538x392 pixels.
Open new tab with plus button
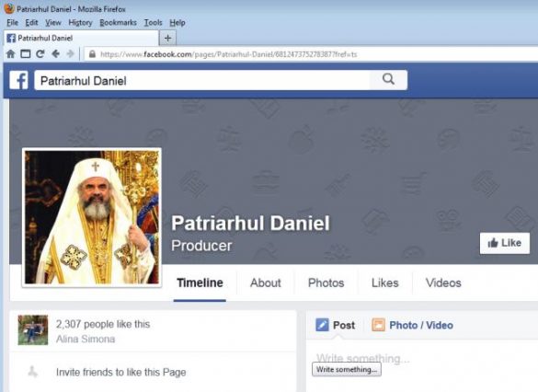[167, 38]
